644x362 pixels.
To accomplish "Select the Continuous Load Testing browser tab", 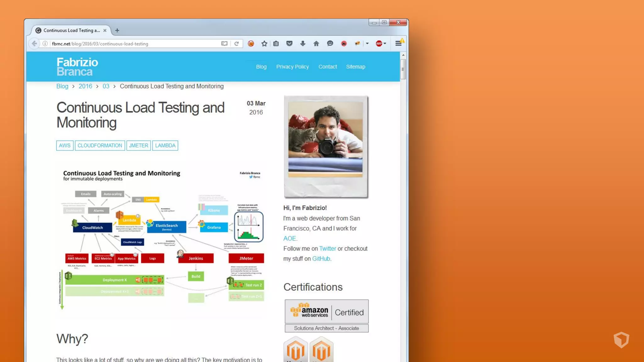I will (71, 30).
